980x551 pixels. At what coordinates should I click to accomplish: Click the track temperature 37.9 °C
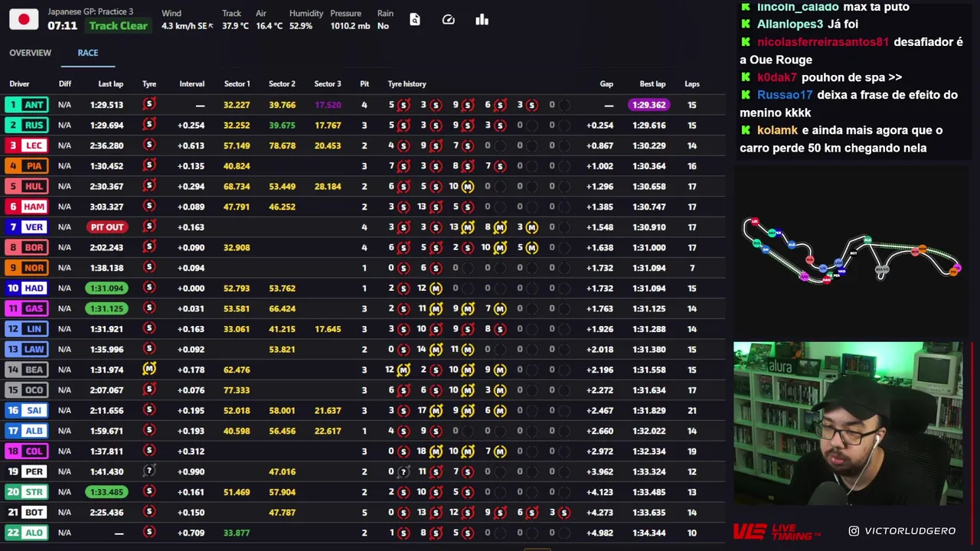235,26
